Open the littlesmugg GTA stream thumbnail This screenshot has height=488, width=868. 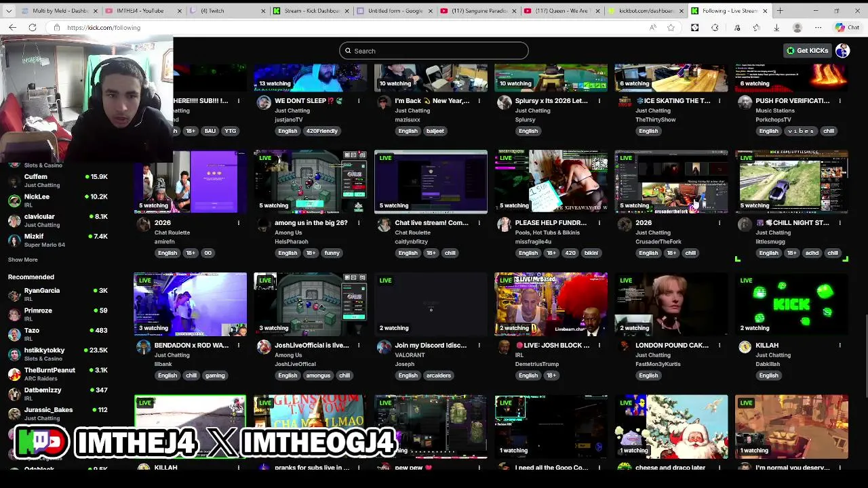click(x=791, y=182)
